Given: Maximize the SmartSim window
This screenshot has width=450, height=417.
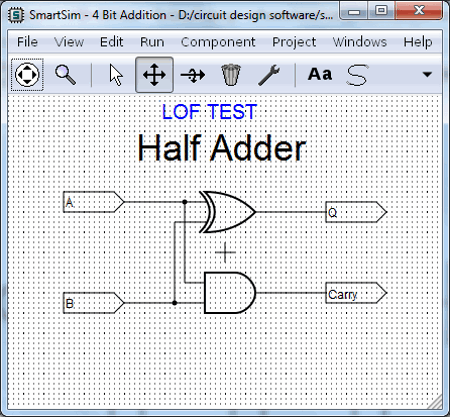Looking at the screenshot, I should click(381, 11).
